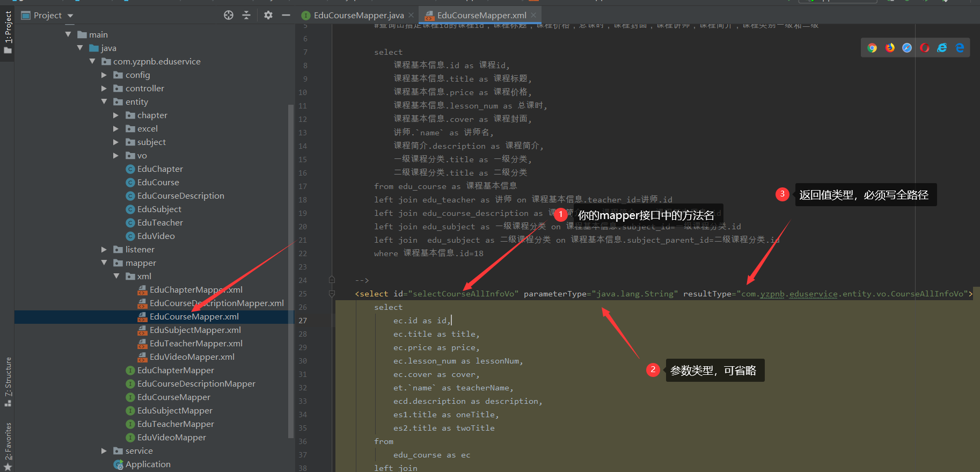The image size is (980, 472).
Task: Open in Chrome browser icon
Action: click(x=872, y=48)
